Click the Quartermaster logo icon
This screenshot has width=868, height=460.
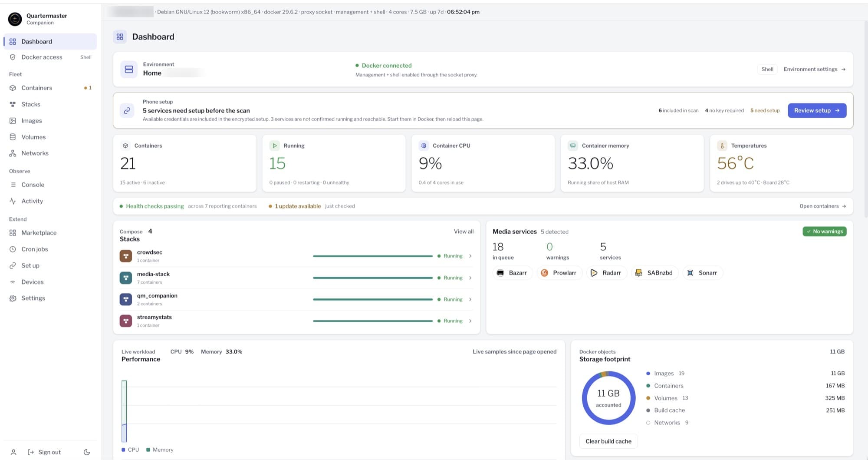point(15,19)
